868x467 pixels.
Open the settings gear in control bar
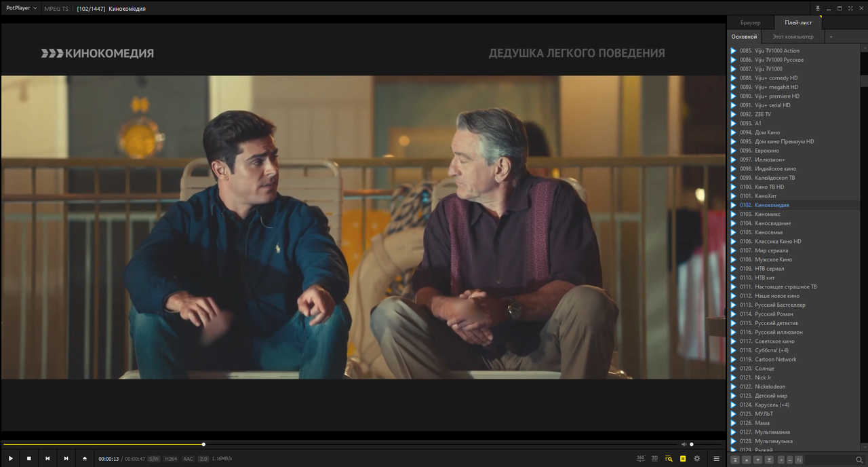(696, 459)
